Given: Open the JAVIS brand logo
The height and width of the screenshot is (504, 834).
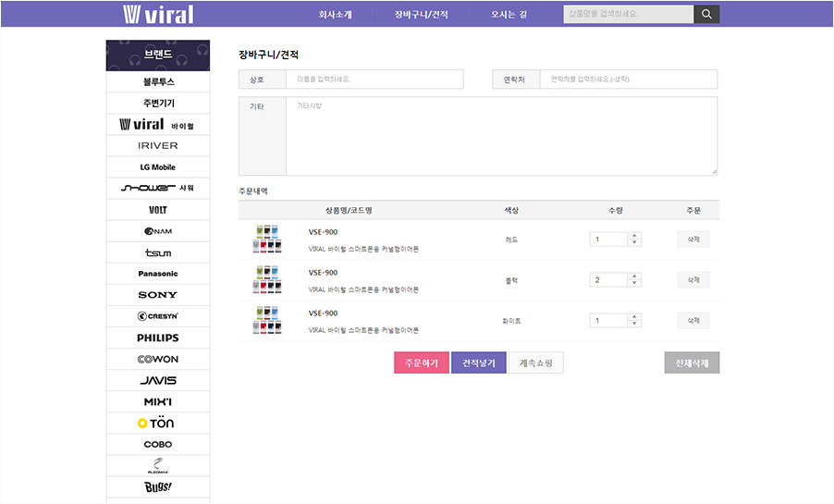Looking at the screenshot, I should [x=158, y=380].
